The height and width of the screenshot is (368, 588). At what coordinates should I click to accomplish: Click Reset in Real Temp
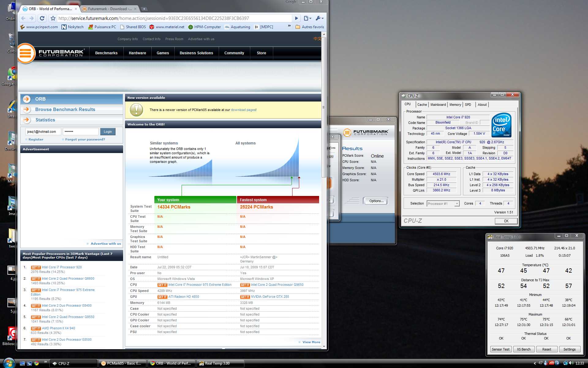pos(547,349)
